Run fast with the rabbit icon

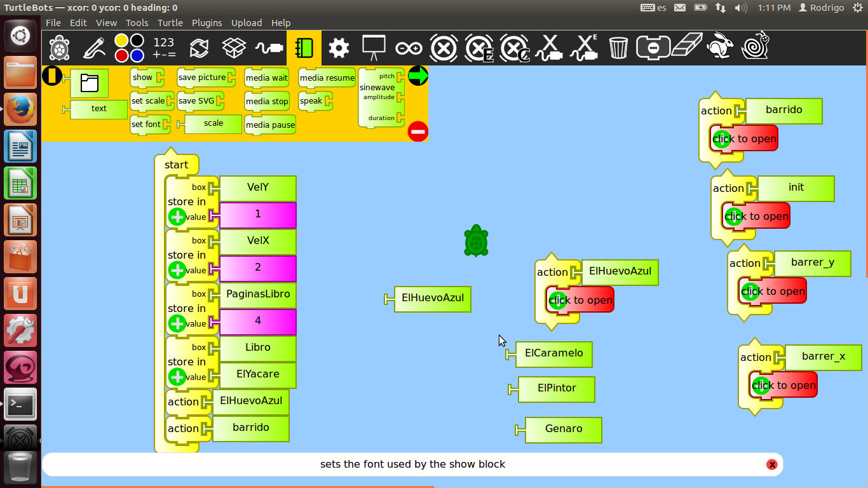point(721,46)
